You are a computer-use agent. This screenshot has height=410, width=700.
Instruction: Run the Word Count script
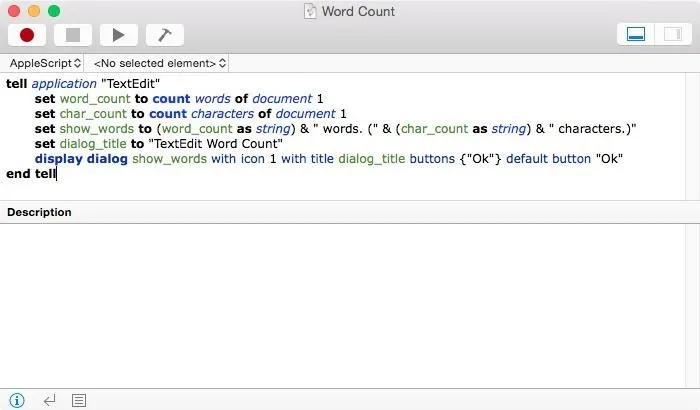[119, 35]
